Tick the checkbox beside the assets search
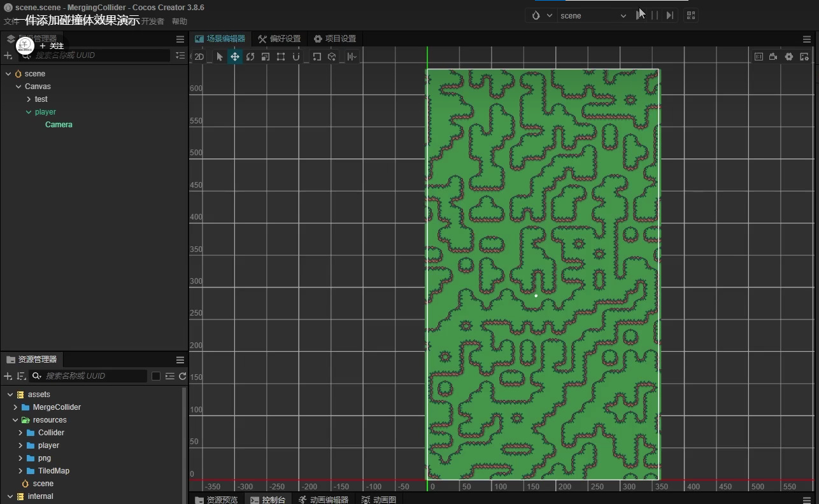819x504 pixels. (156, 376)
